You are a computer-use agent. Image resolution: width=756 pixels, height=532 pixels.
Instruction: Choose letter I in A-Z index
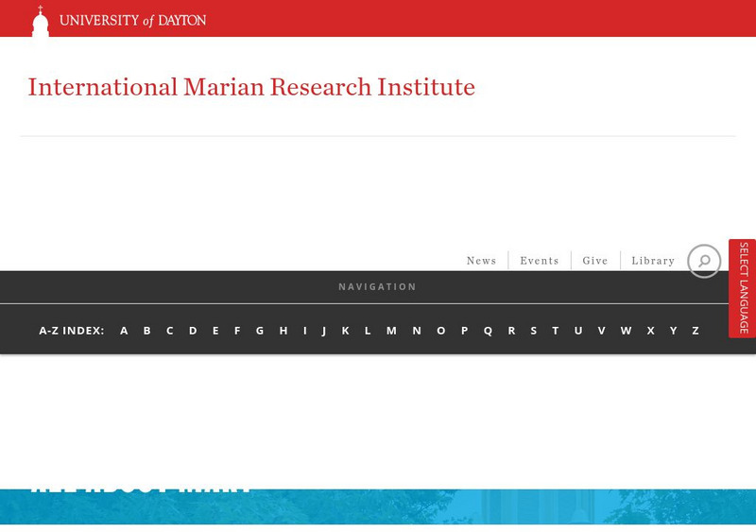pos(304,331)
